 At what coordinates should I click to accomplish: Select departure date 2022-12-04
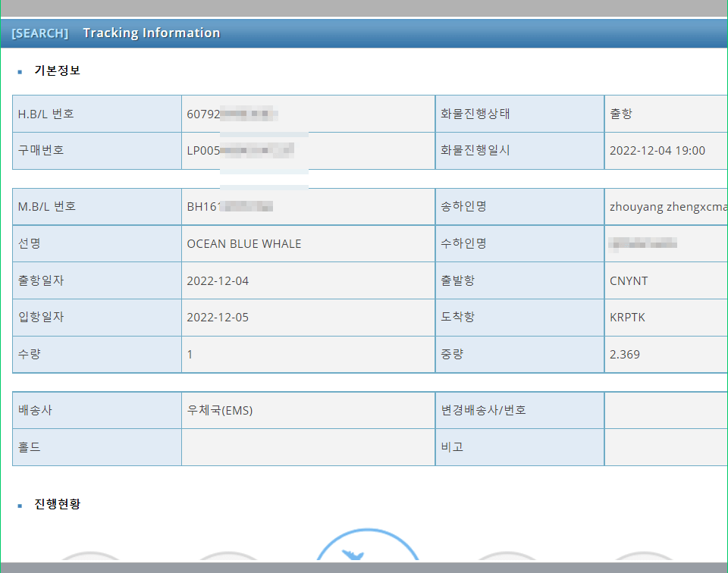218,280
